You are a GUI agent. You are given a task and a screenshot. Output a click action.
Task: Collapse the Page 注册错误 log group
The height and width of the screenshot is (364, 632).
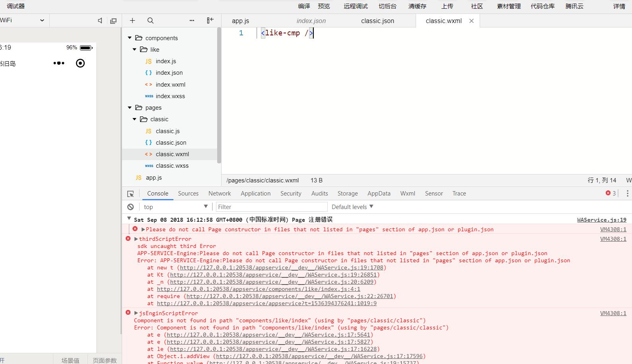(129, 219)
